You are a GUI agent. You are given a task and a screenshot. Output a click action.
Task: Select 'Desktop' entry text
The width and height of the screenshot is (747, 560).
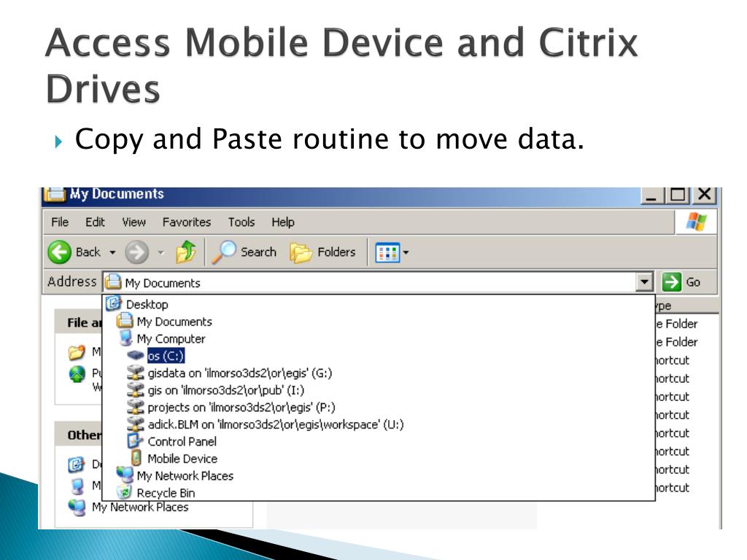click(147, 304)
